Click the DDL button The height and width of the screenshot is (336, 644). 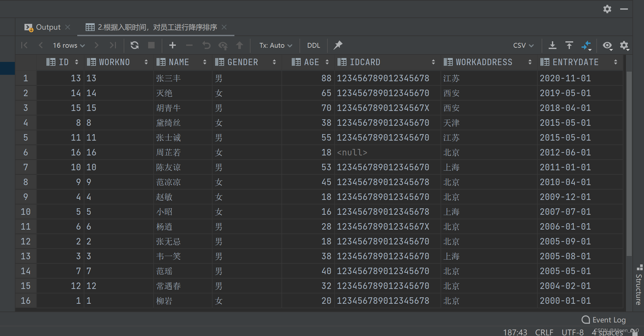click(314, 45)
